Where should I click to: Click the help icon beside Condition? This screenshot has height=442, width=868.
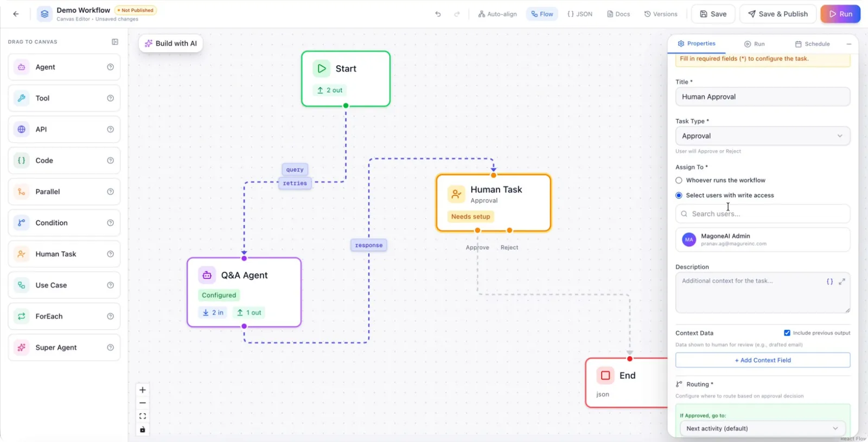(x=111, y=223)
